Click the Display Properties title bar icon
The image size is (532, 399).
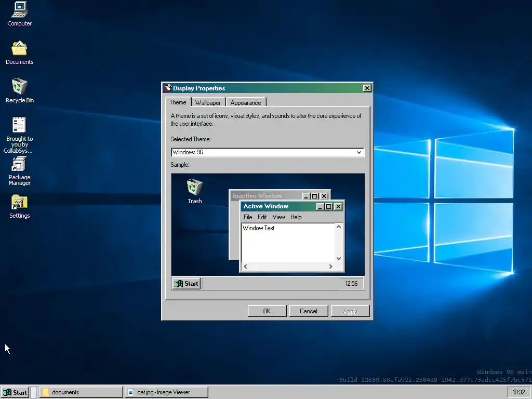[168, 88]
